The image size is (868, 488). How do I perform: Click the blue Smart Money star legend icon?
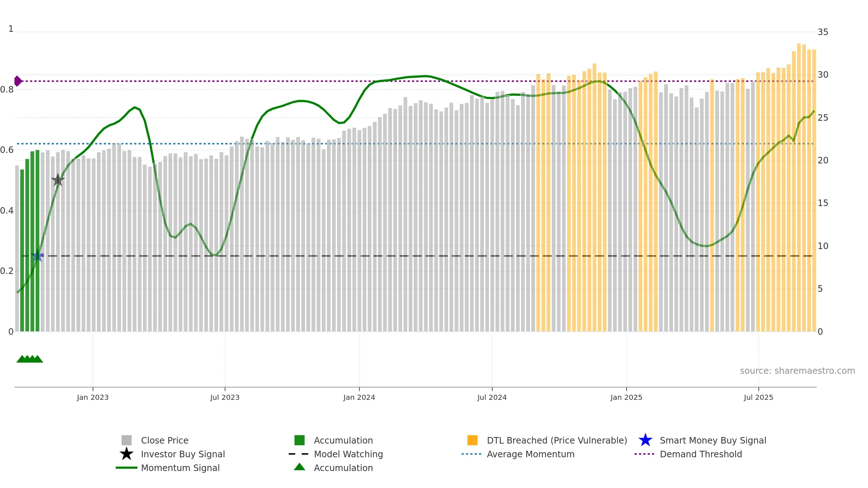645,440
